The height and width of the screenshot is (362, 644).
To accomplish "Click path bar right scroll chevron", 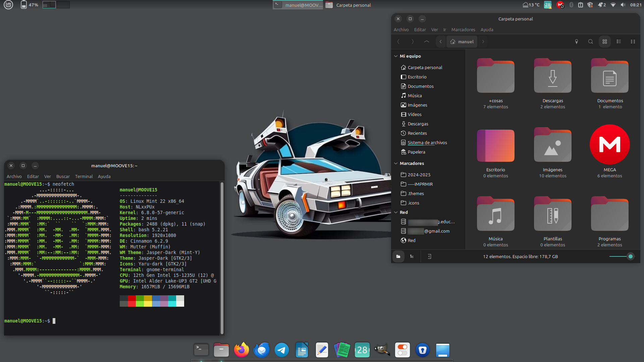I will (483, 42).
